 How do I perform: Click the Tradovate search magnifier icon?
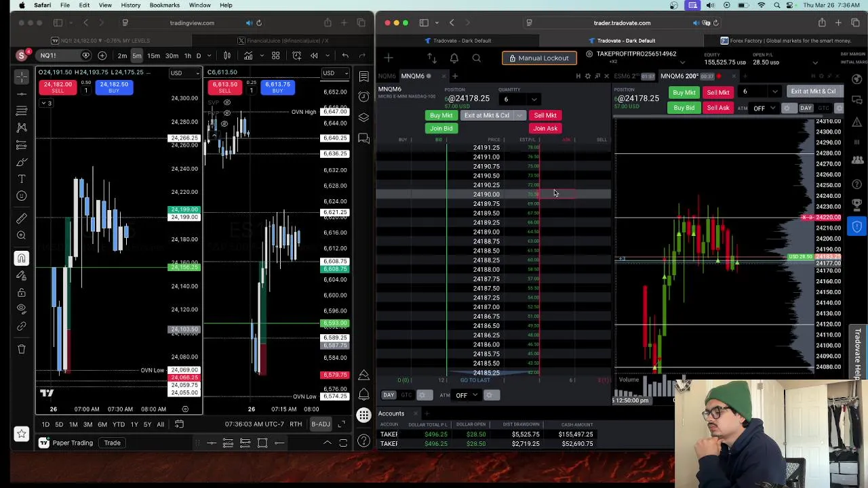point(477,58)
